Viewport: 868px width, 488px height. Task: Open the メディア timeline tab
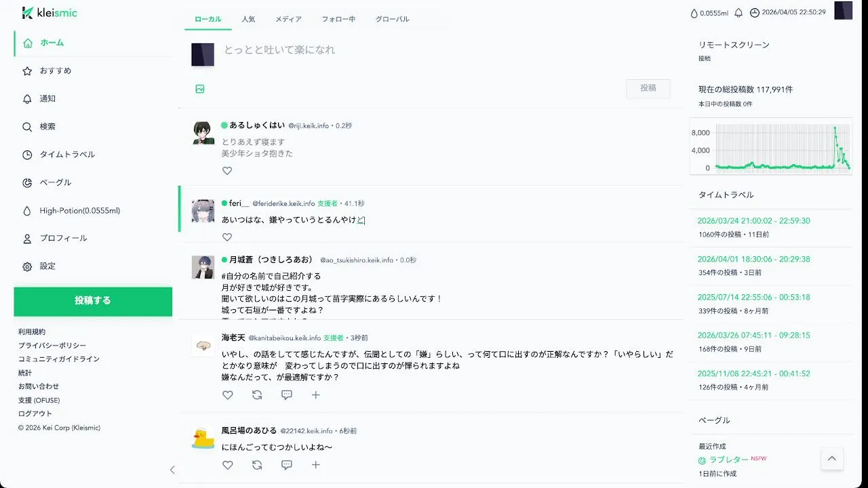288,20
